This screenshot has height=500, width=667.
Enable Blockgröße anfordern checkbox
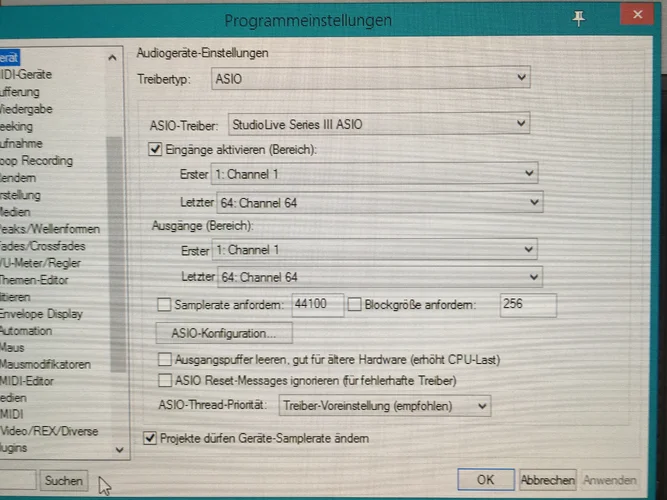coord(354,304)
